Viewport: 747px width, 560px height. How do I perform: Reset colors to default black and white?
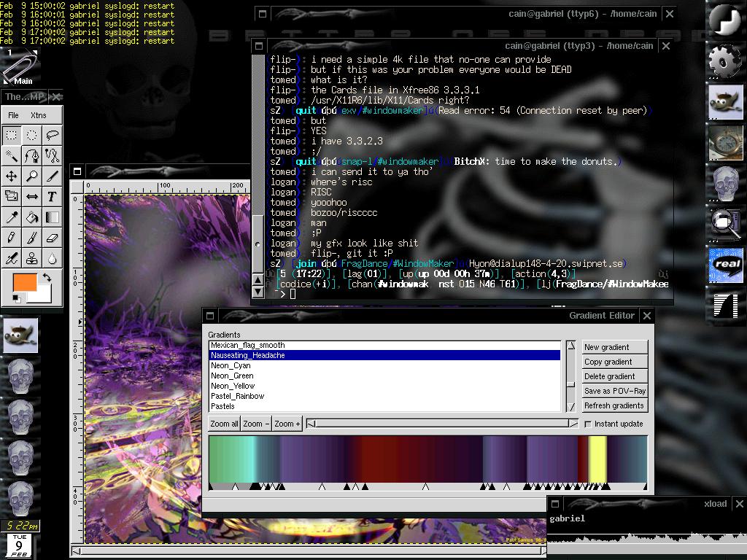[x=16, y=297]
